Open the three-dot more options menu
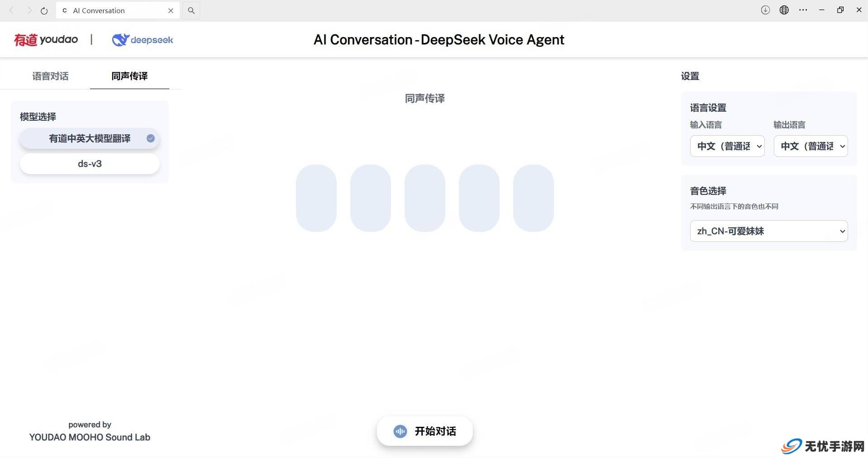 [x=803, y=10]
